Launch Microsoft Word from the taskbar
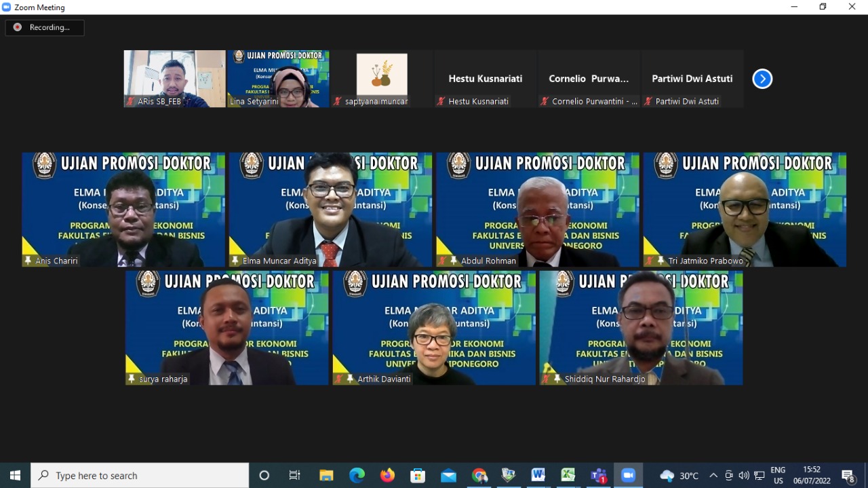This screenshot has height=488, width=868. (x=538, y=475)
